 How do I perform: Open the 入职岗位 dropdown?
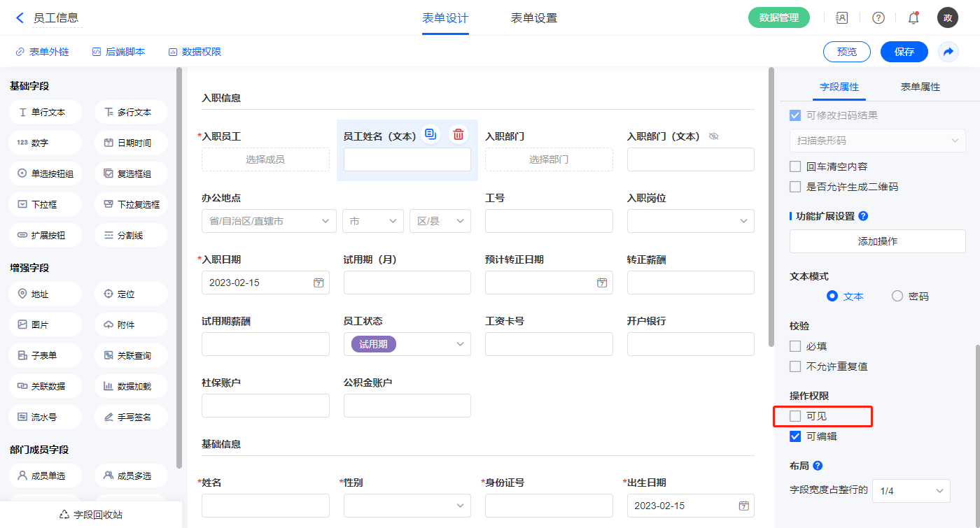click(690, 221)
